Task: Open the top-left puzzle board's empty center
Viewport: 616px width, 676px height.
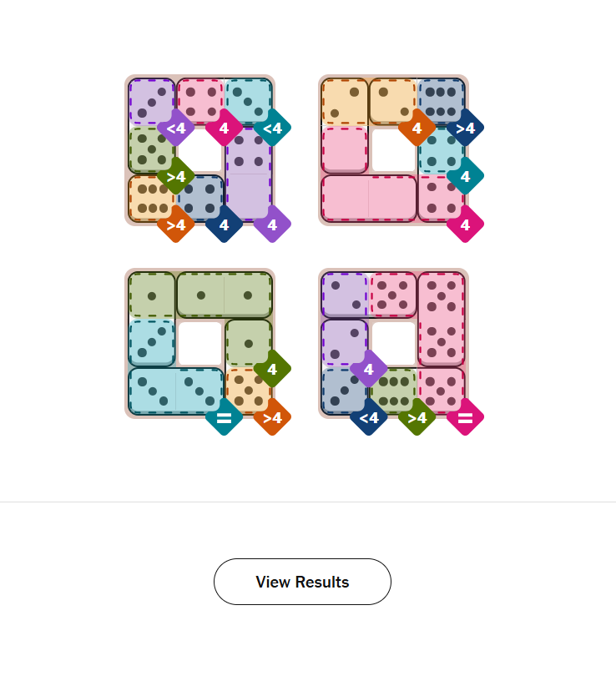Action: (x=200, y=150)
